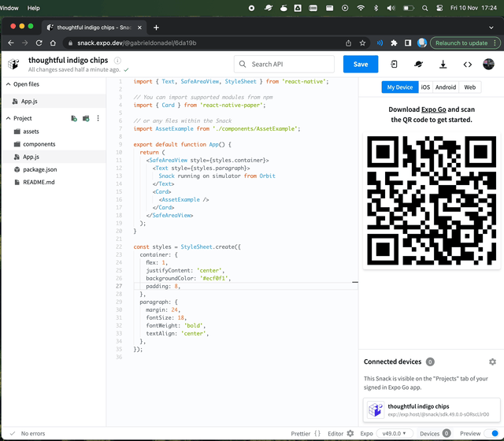
Task: Click the sign-in arrow icon beside Save
Action: coord(394,65)
